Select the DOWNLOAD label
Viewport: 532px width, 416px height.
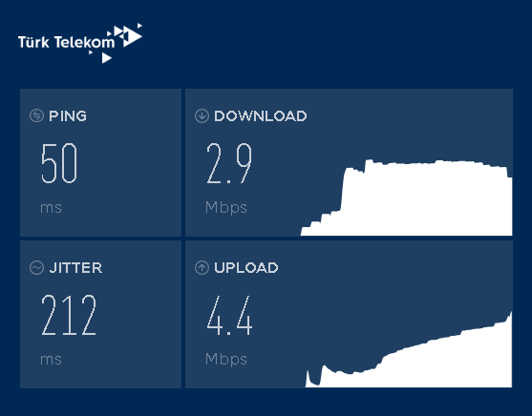[261, 116]
